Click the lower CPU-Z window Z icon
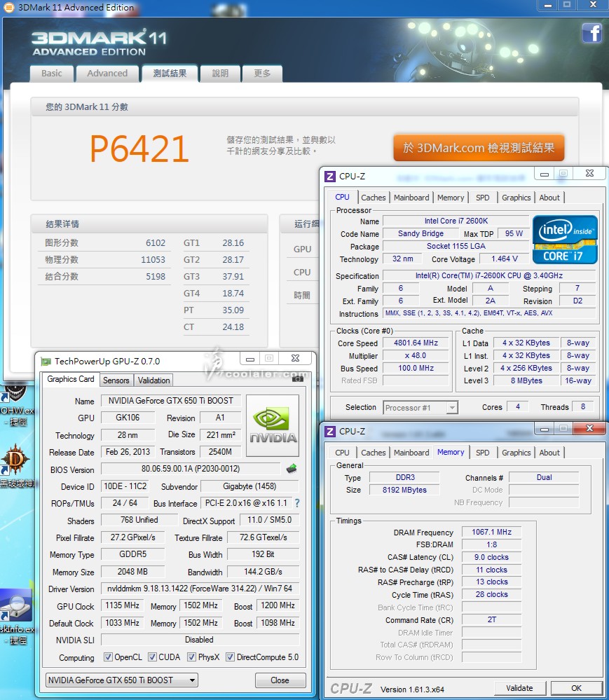Viewport: 609px width, 700px height. pos(330,431)
